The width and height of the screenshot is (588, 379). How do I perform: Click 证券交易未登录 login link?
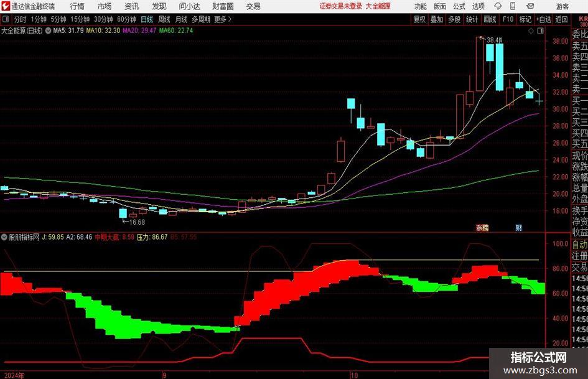341,6
